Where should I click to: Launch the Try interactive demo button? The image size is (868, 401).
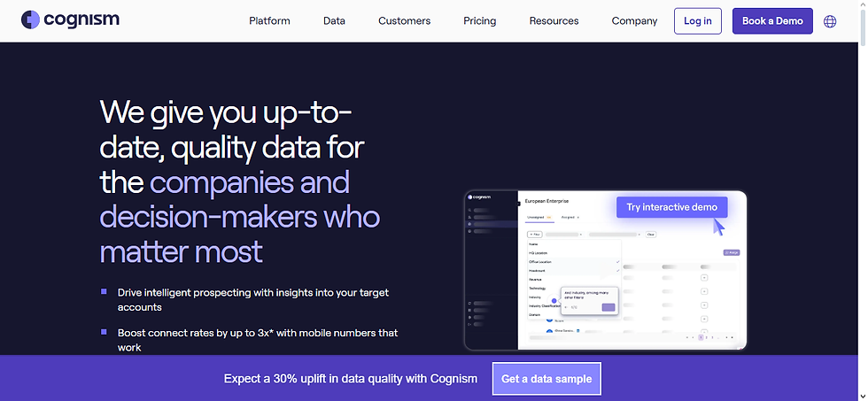tap(672, 207)
